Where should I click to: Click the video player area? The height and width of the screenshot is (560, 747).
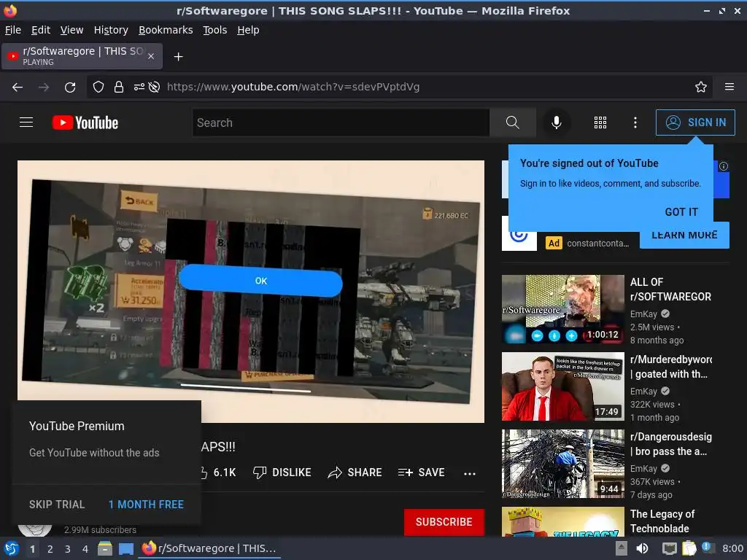coord(251,292)
